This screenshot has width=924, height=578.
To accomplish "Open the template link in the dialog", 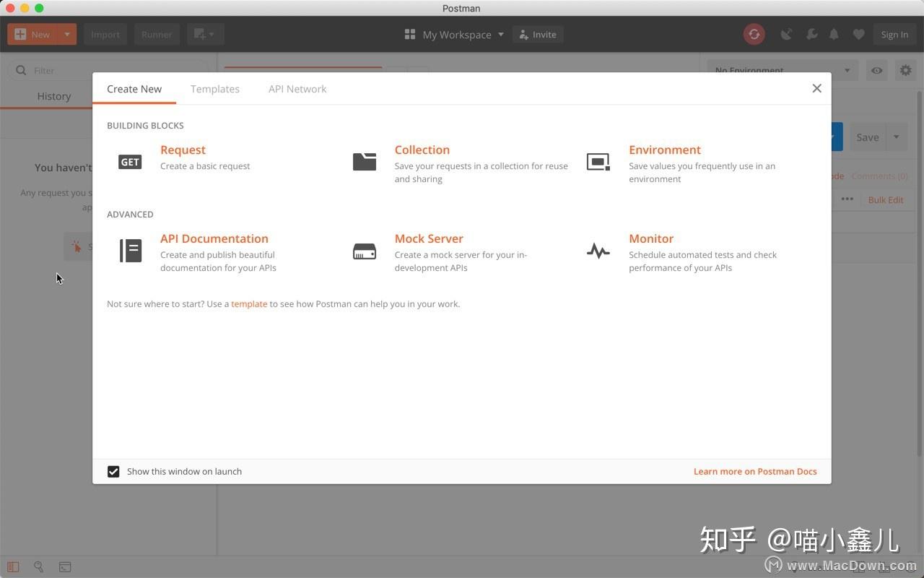I will click(x=249, y=303).
